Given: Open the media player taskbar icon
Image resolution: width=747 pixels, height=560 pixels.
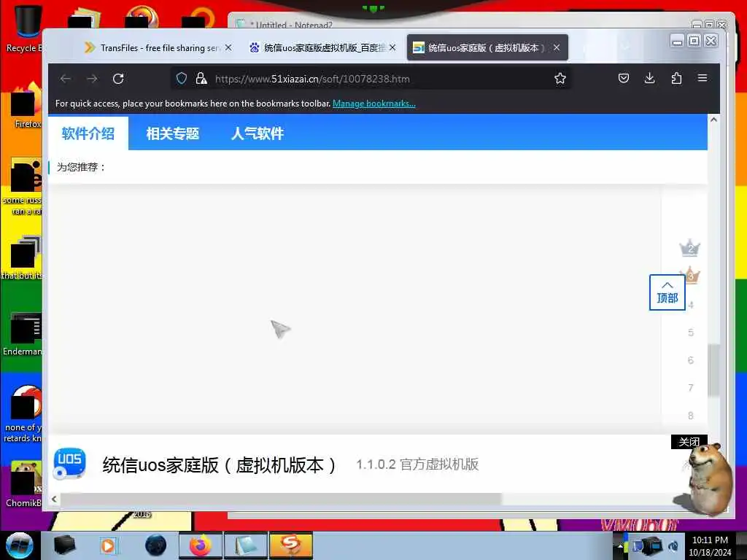Looking at the screenshot, I should coord(108,545).
